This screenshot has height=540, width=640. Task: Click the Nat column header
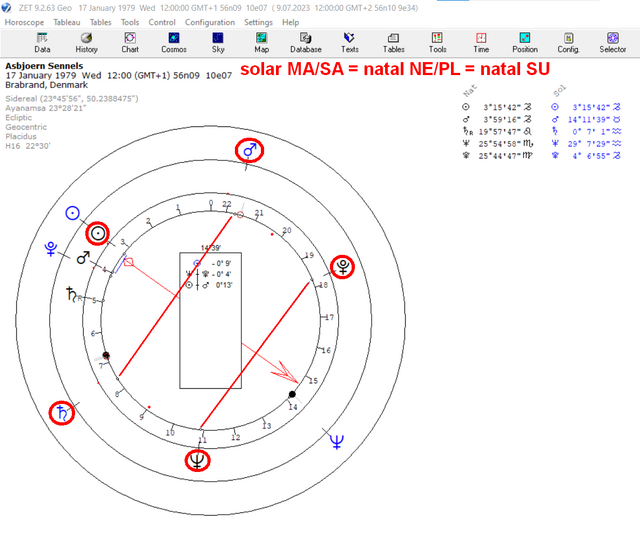470,91
